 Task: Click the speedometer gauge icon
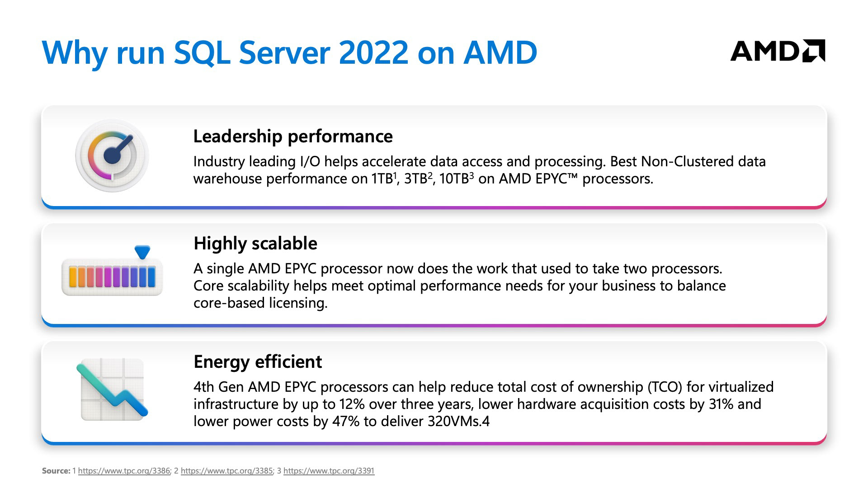112,156
